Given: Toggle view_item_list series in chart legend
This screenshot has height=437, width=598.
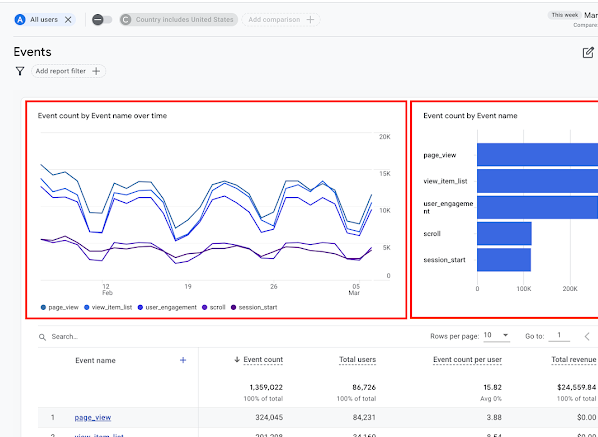Looking at the screenshot, I should tap(108, 307).
